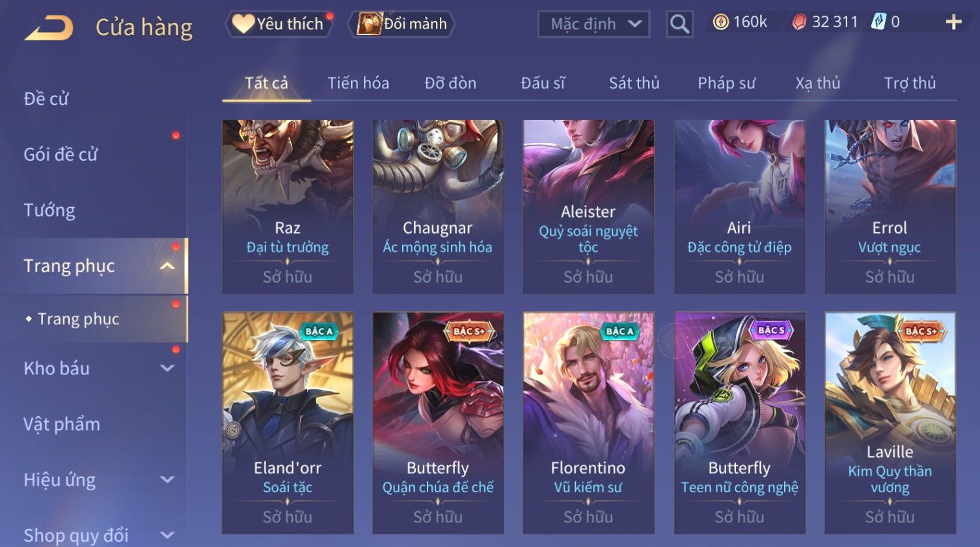Collapse the Trang phục sidebar section
The width and height of the screenshot is (980, 547).
tap(167, 266)
